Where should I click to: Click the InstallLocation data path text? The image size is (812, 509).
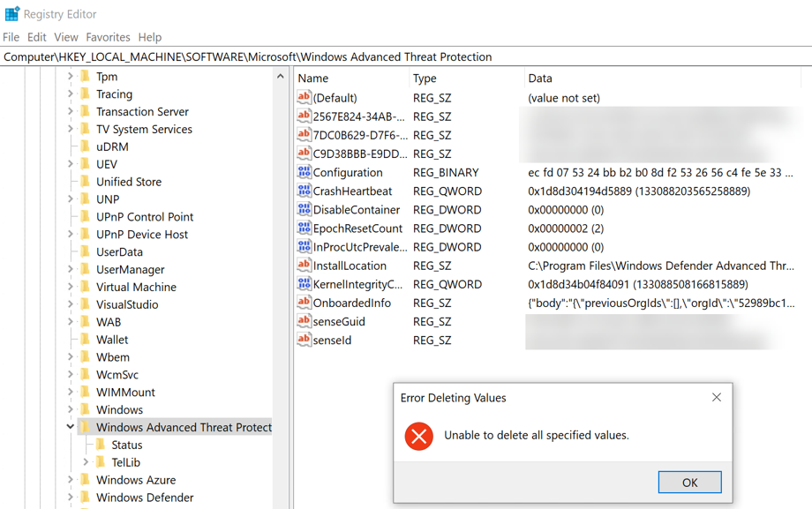661,266
